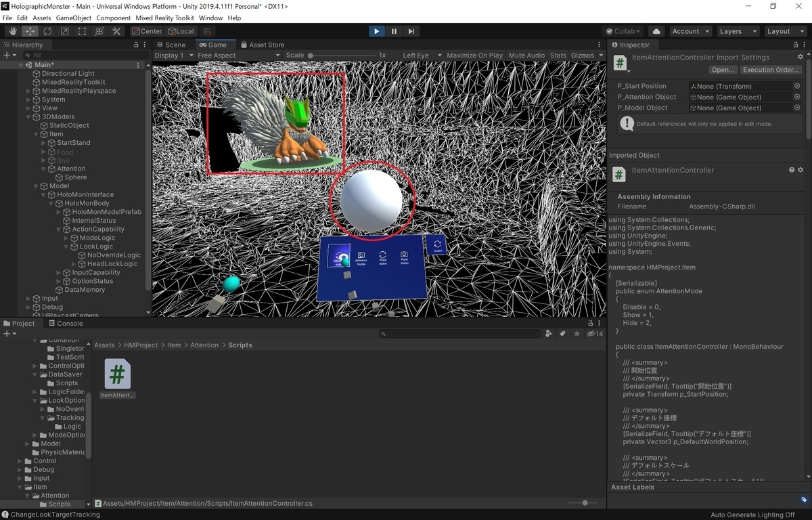
Task: Click the Project panel search field
Action: [460, 333]
